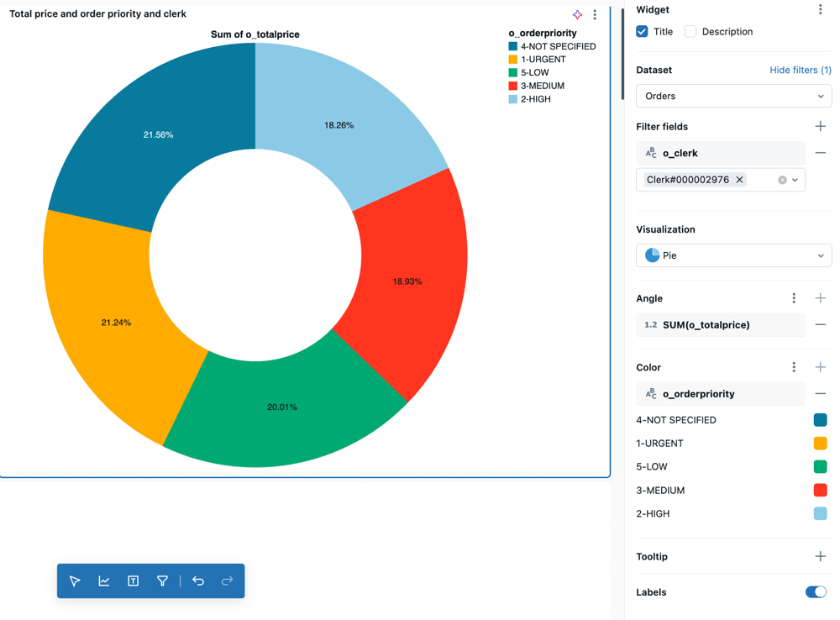
Task: Open the AI sparkle assistant on the chart
Action: coord(577,15)
